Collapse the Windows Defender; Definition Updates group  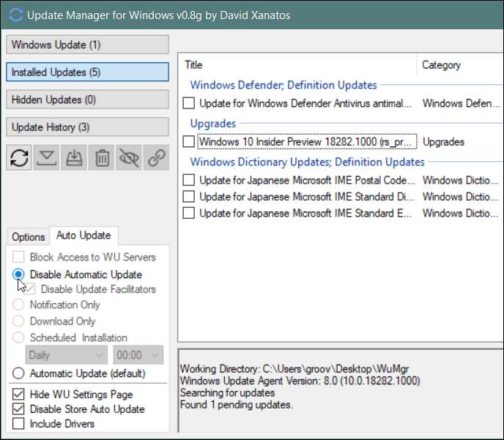point(283,85)
